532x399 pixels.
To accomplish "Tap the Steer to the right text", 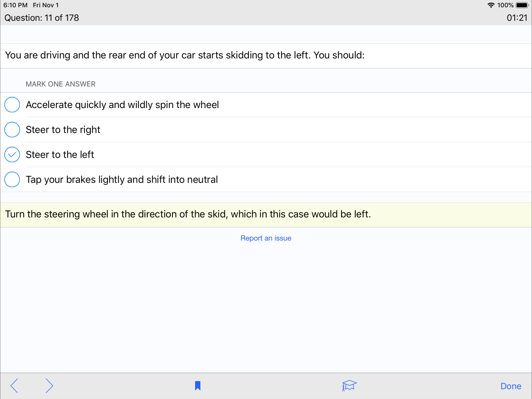I will [x=63, y=130].
